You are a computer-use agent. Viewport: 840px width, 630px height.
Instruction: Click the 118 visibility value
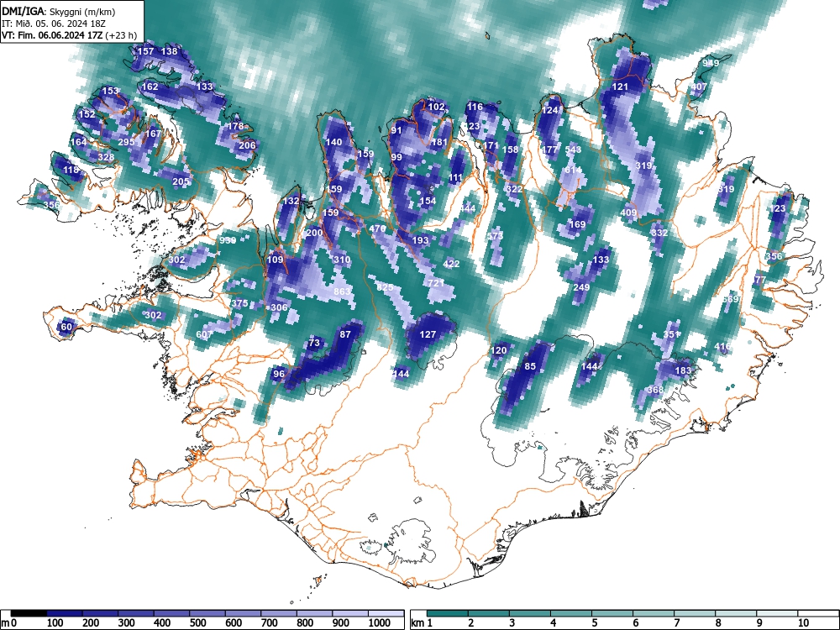pyautogui.click(x=71, y=170)
